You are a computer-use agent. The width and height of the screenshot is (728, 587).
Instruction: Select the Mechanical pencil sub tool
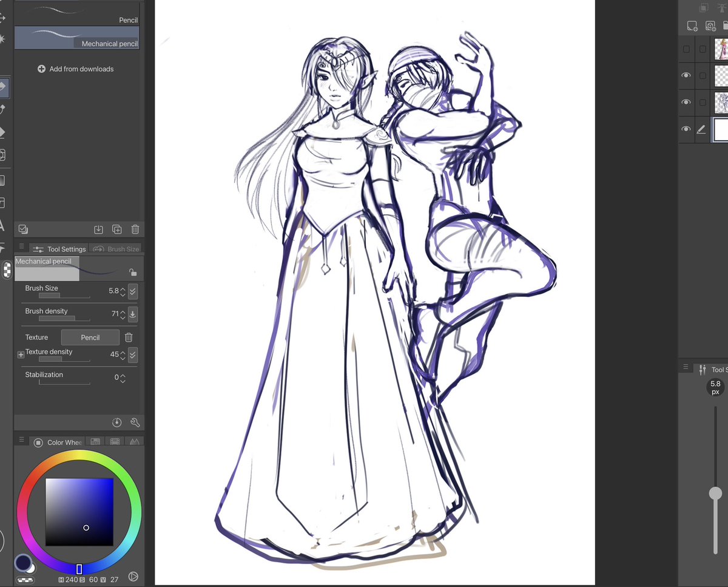pos(77,37)
